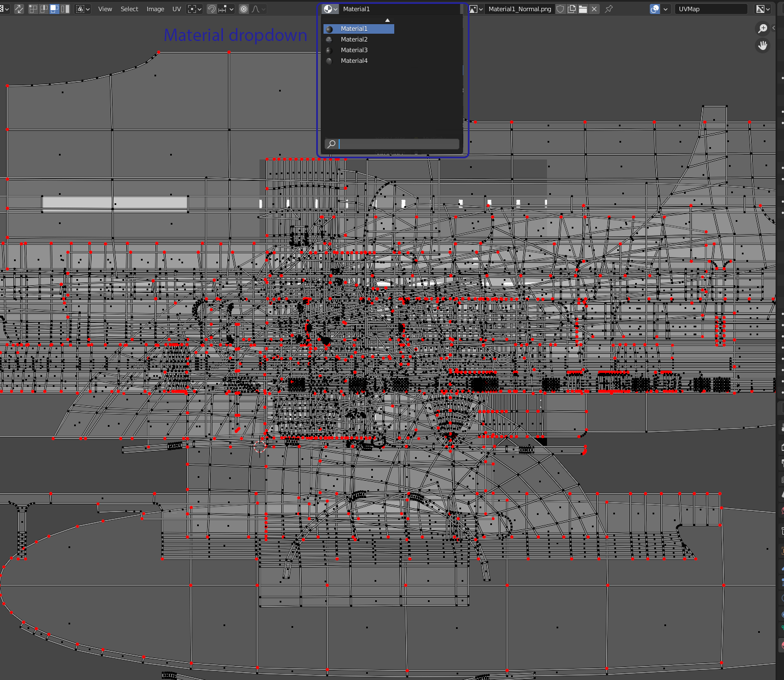784x680 pixels.
Task: Toggle the UV sync selection arrows icon
Action: pos(19,9)
